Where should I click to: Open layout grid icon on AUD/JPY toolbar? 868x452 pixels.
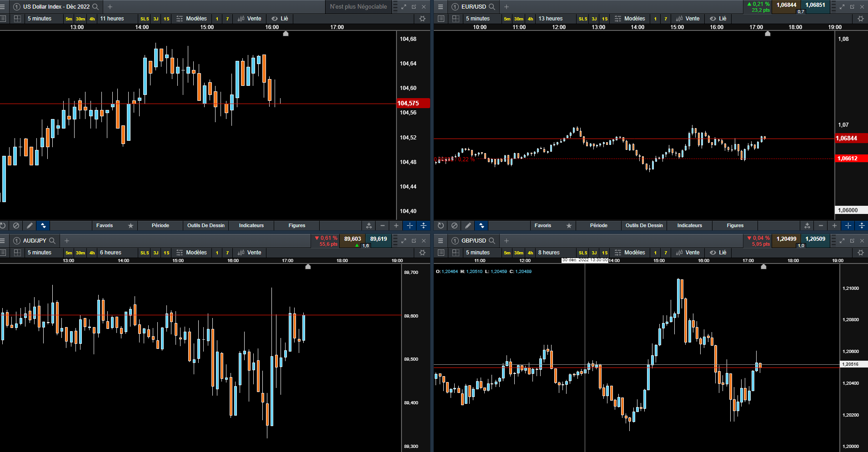coord(17,253)
